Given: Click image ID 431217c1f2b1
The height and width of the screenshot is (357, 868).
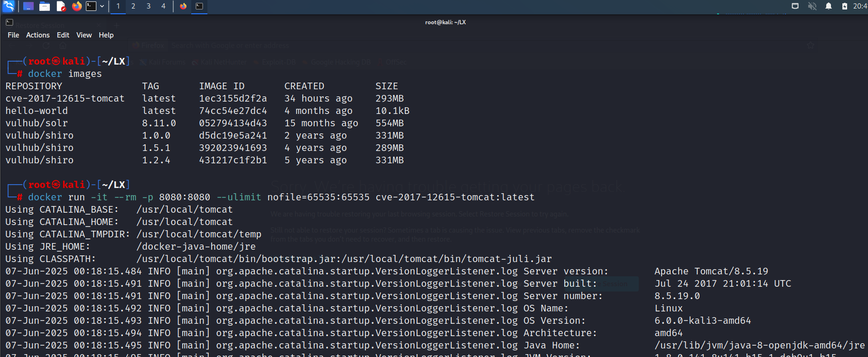Looking at the screenshot, I should pos(233,160).
